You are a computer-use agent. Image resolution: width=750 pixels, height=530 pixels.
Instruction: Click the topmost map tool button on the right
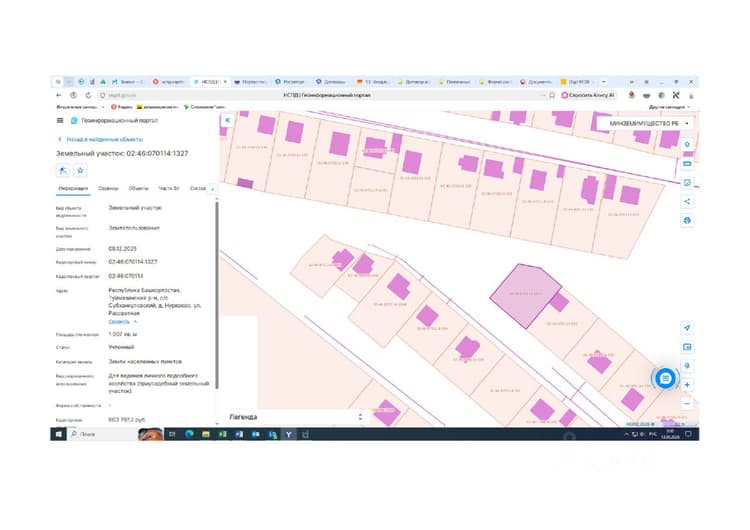tap(687, 144)
